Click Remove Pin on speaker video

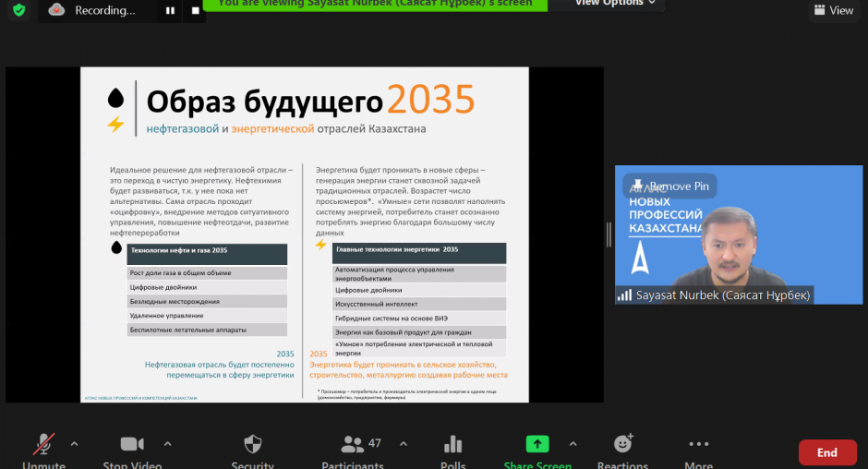coord(669,186)
